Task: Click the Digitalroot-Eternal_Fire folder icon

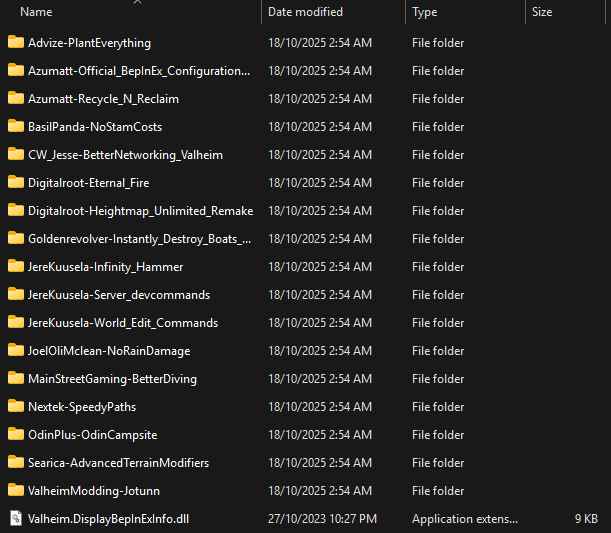Action: (16, 182)
